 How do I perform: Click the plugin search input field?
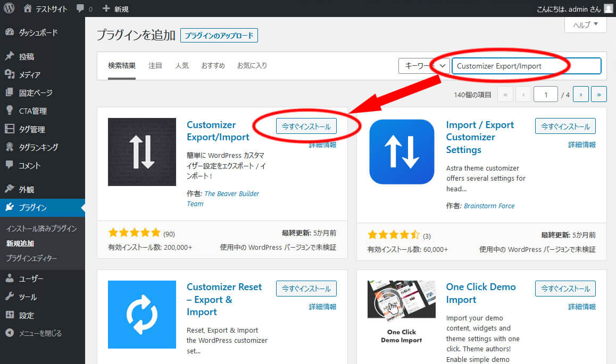coord(527,66)
